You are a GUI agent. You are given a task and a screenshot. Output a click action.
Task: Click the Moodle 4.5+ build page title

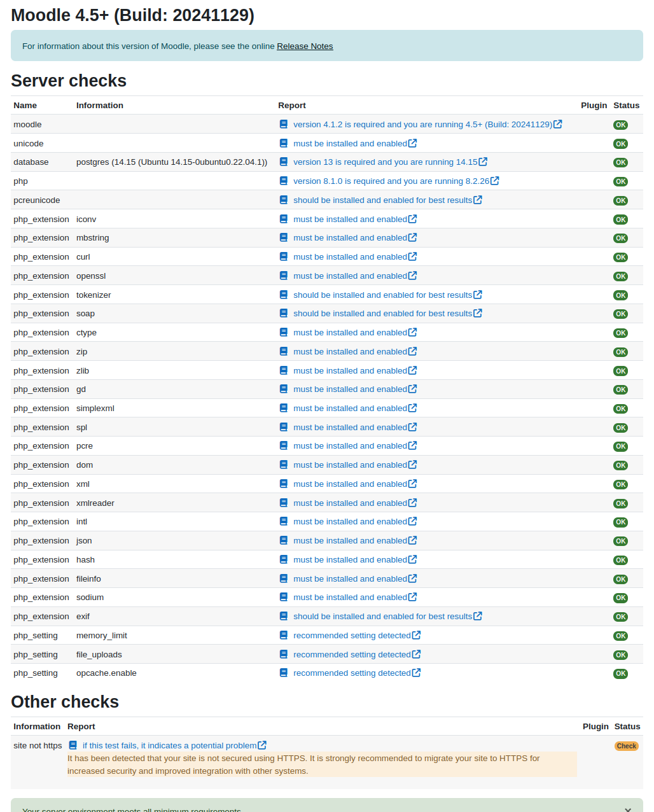click(133, 15)
